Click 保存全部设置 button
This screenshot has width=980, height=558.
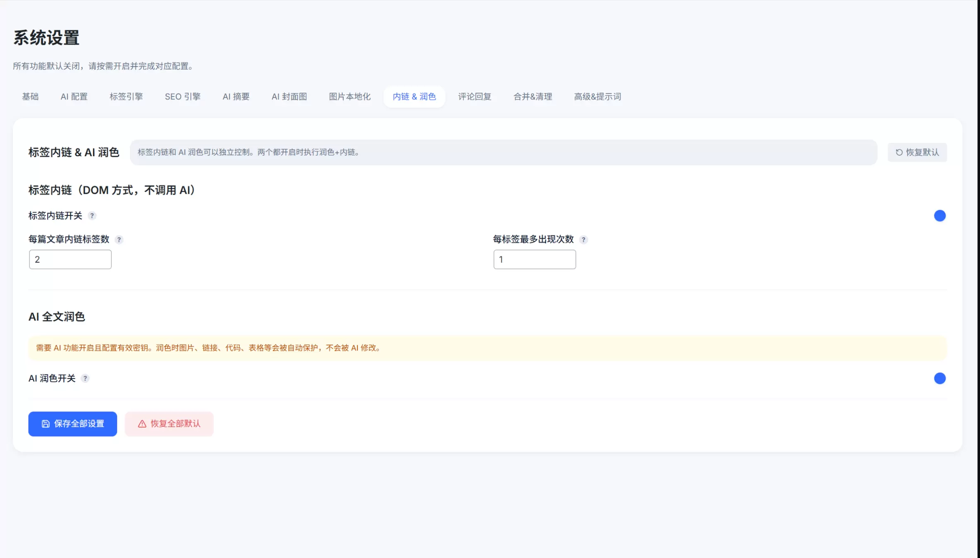tap(72, 424)
